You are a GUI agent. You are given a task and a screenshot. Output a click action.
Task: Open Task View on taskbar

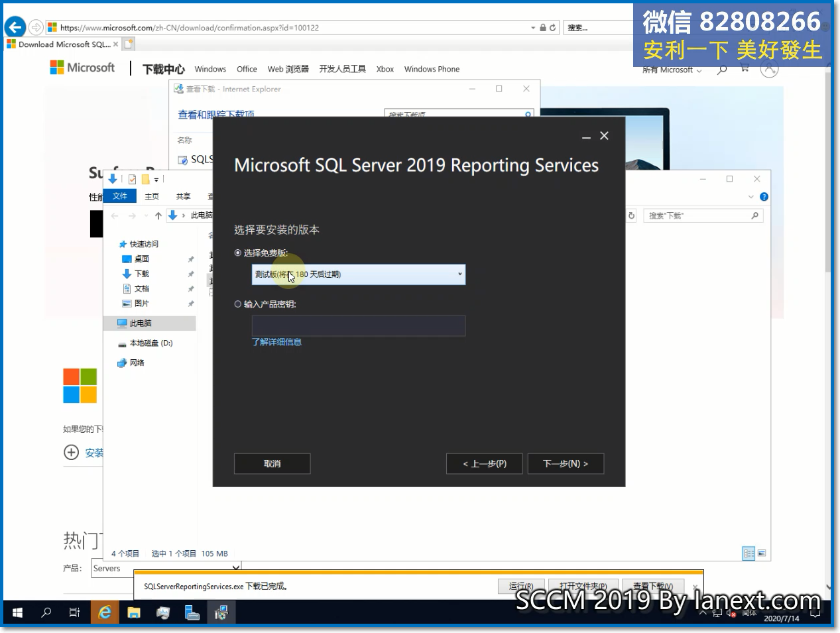click(x=75, y=612)
